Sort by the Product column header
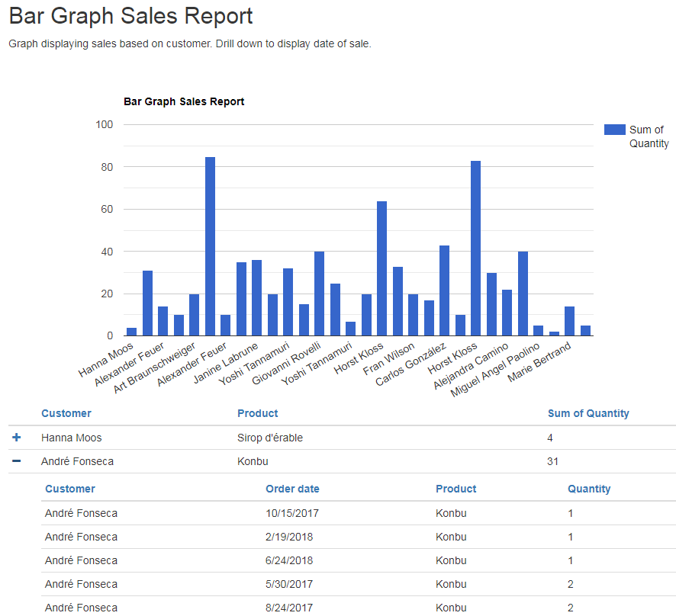The height and width of the screenshot is (616, 676). tap(257, 412)
